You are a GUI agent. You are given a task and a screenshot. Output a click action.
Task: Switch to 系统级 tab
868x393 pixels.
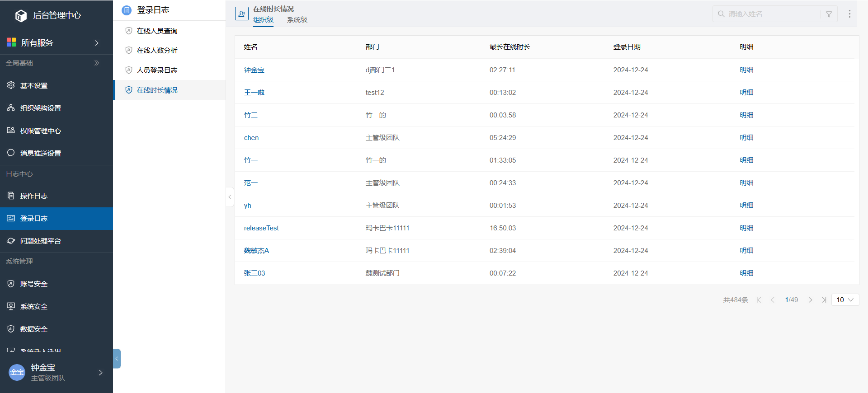tap(297, 20)
